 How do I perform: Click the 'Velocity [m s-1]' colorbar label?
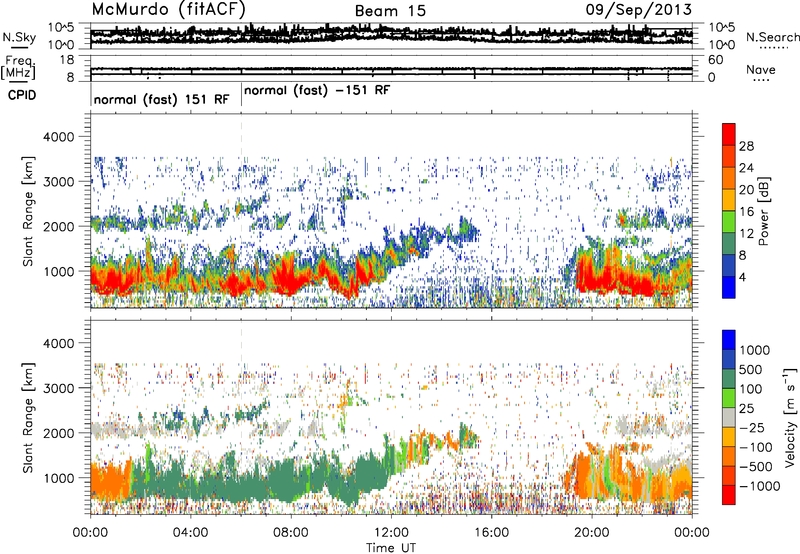tap(790, 417)
